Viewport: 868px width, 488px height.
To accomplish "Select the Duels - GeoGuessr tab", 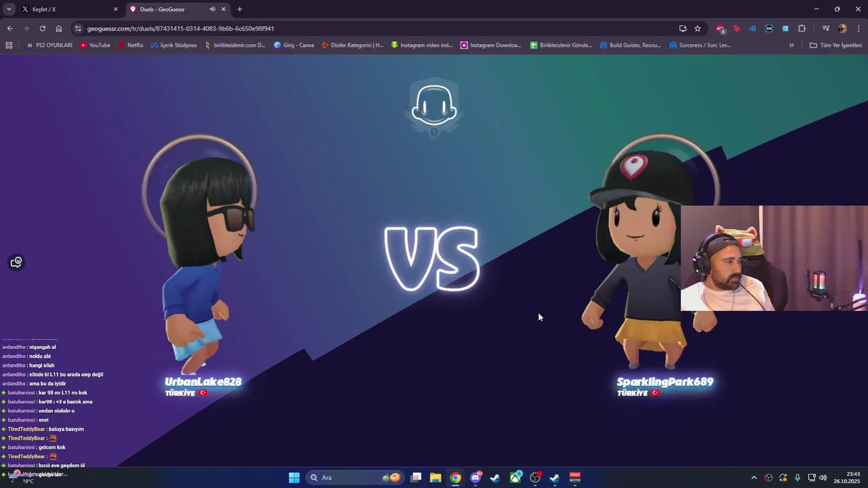I will point(178,9).
